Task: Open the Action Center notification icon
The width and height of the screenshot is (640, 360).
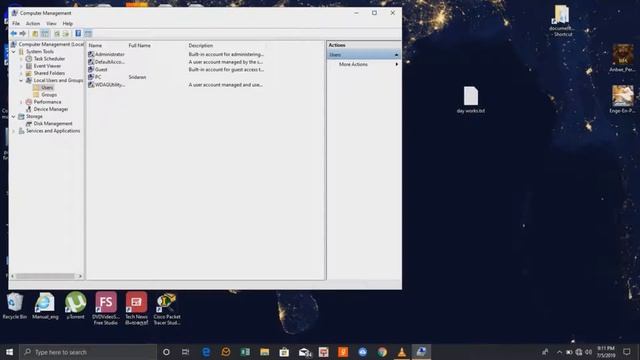Action: 627,352
